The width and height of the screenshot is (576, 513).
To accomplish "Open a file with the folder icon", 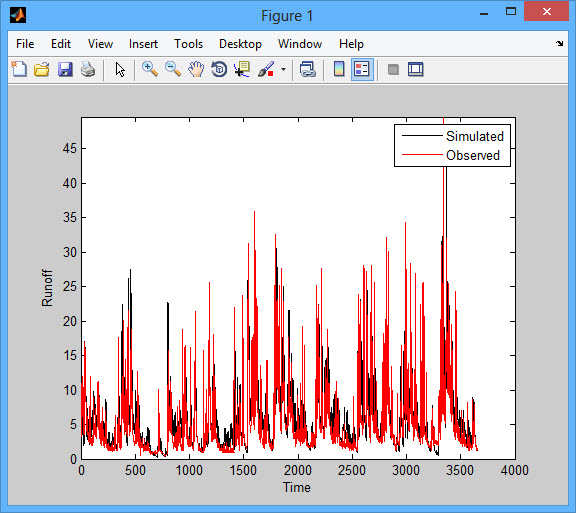I will (x=42, y=69).
